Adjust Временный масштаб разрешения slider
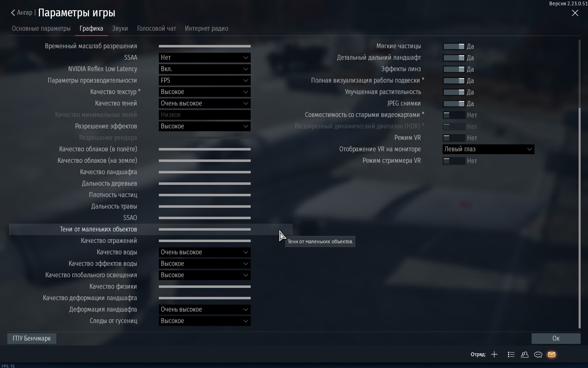The image size is (588, 368). click(x=205, y=46)
